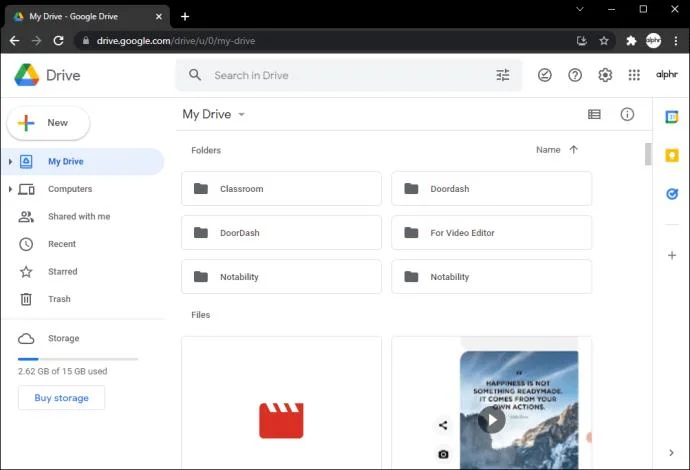Select My Drive in sidebar
Image resolution: width=690 pixels, height=470 pixels.
(83, 162)
